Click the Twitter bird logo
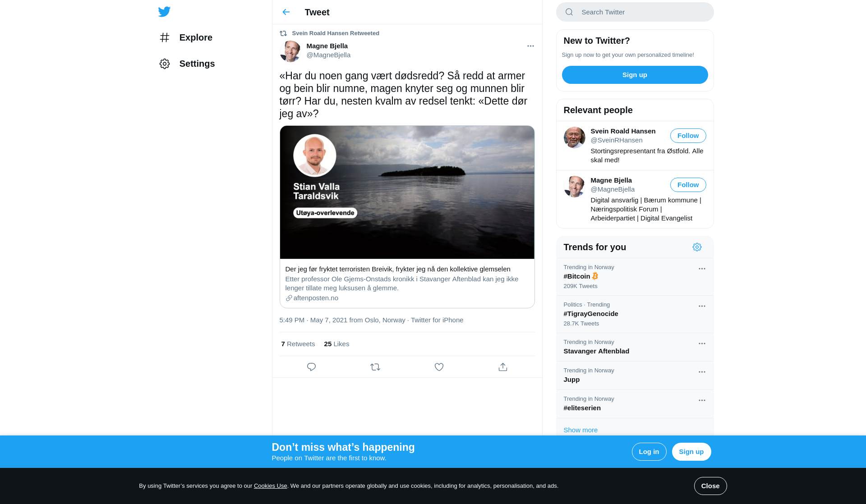Screen dimensions: 866x504 164,12
